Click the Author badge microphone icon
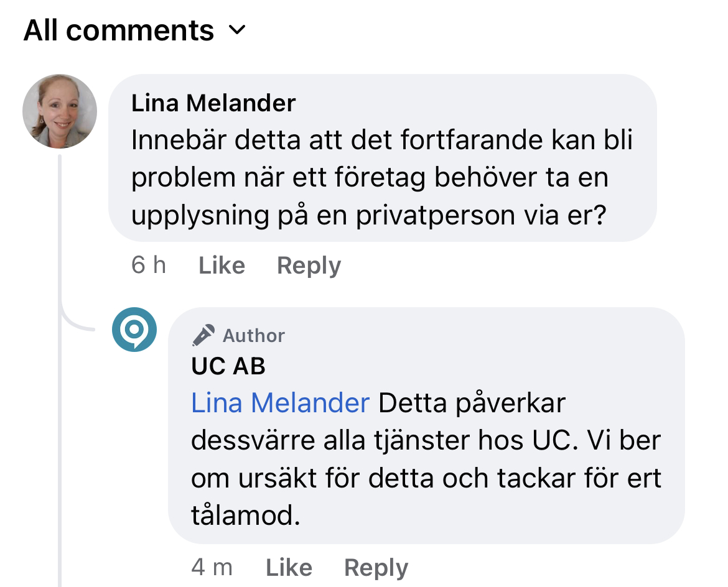728x587 pixels. pos(203,336)
